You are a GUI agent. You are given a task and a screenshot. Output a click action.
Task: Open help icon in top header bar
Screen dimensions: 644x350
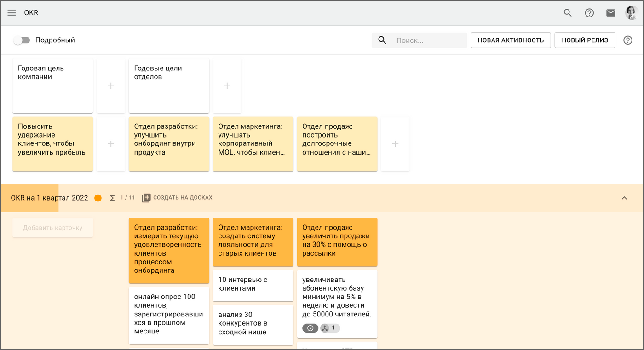pyautogui.click(x=589, y=13)
